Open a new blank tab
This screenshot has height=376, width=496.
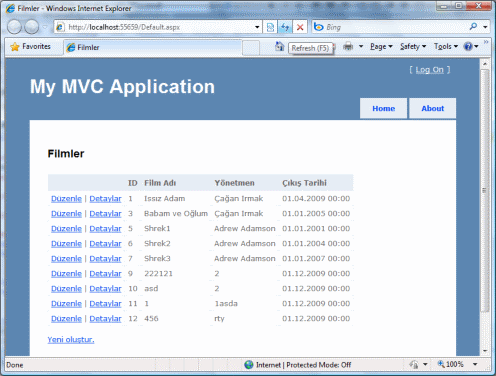click(251, 48)
